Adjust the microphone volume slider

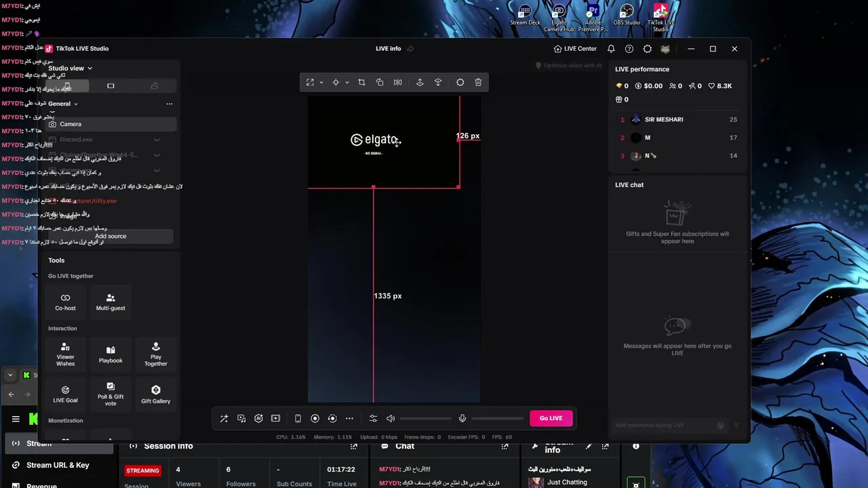498,419
